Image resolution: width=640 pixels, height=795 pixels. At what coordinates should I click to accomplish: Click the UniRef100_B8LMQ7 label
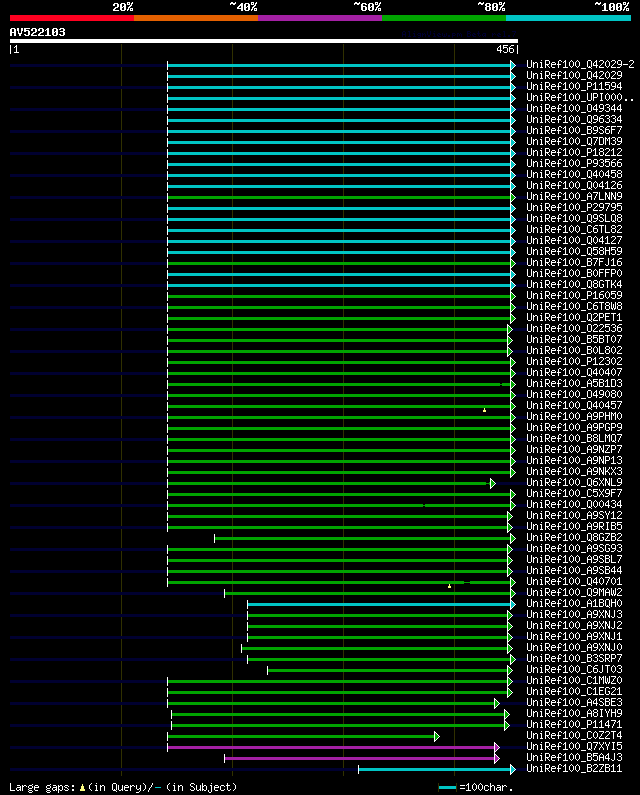[574, 439]
